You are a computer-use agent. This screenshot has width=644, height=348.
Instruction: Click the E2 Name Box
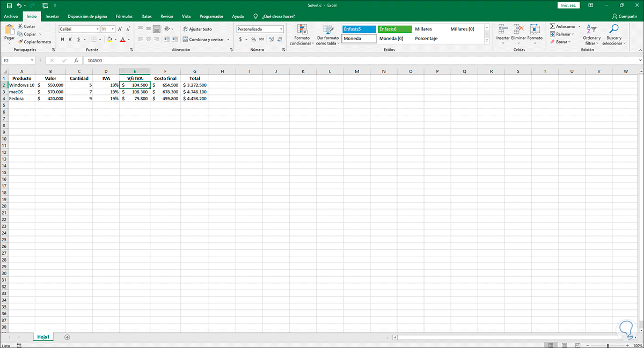pos(17,61)
